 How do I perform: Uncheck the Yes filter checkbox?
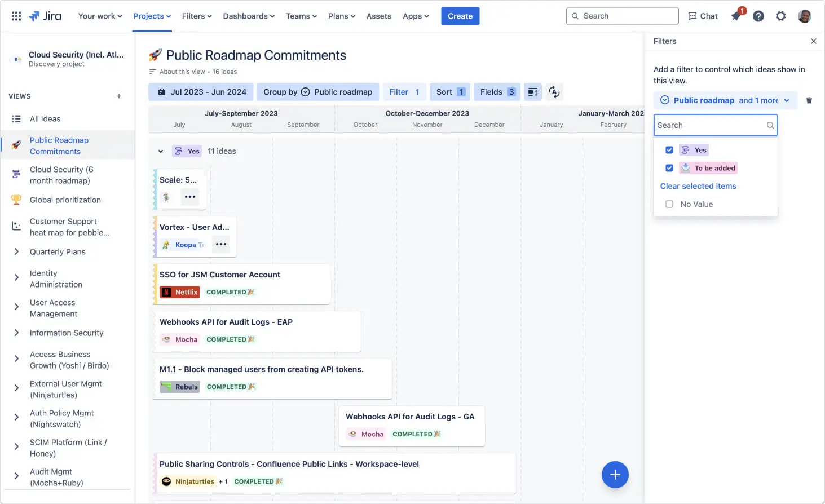tap(669, 150)
